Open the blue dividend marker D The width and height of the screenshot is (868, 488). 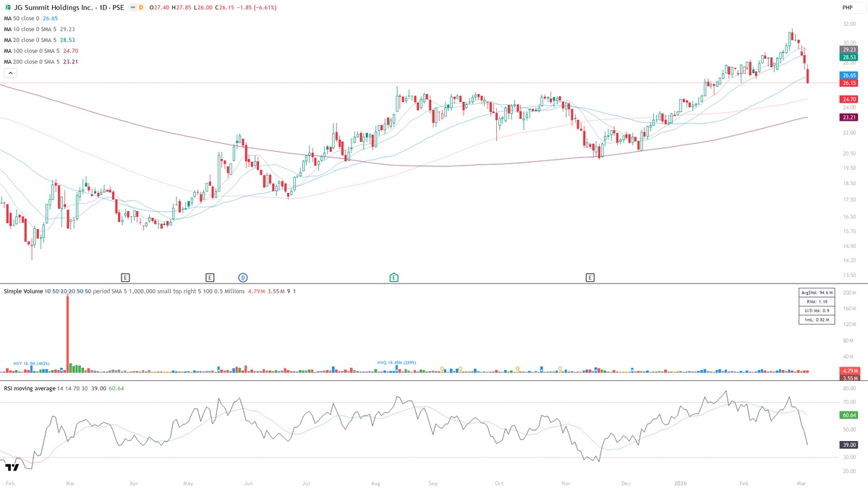pos(243,277)
